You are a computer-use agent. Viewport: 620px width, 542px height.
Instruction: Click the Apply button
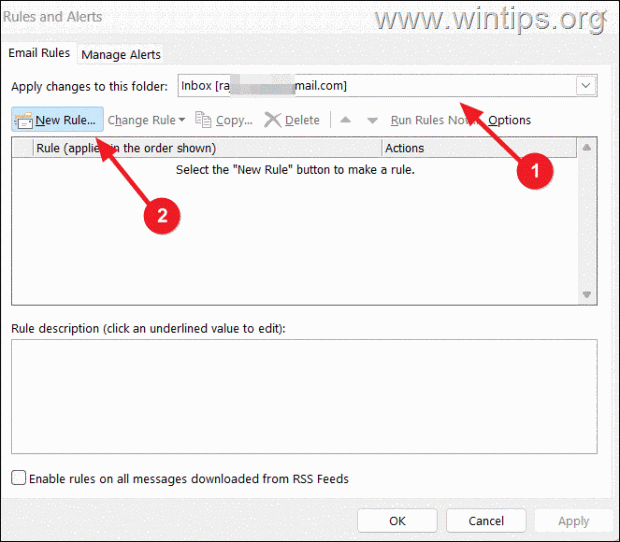[573, 521]
